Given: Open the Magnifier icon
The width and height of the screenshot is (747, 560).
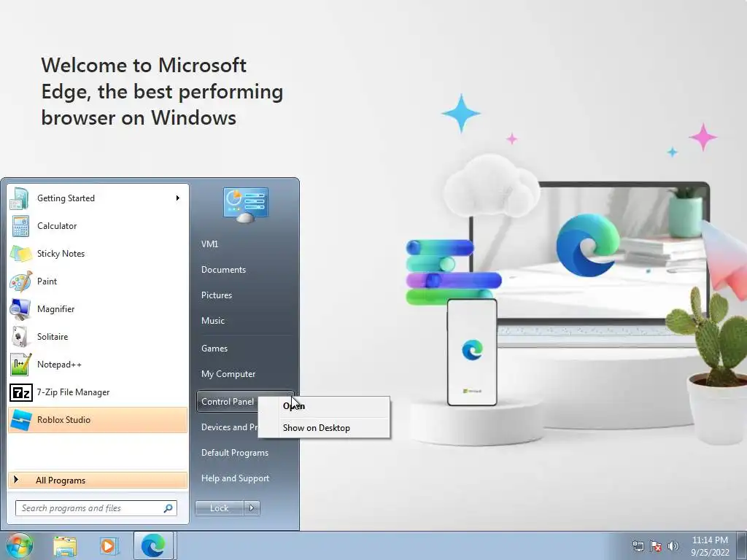Looking at the screenshot, I should [x=20, y=309].
